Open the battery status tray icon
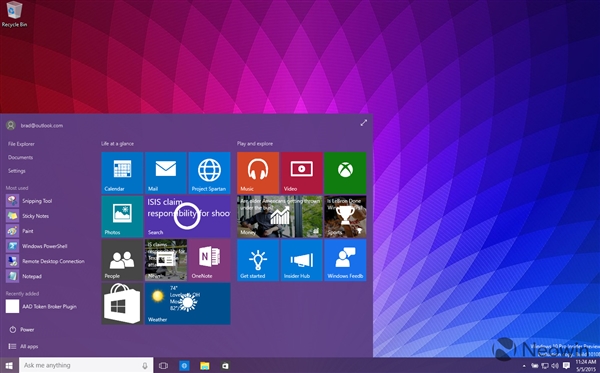 point(535,366)
